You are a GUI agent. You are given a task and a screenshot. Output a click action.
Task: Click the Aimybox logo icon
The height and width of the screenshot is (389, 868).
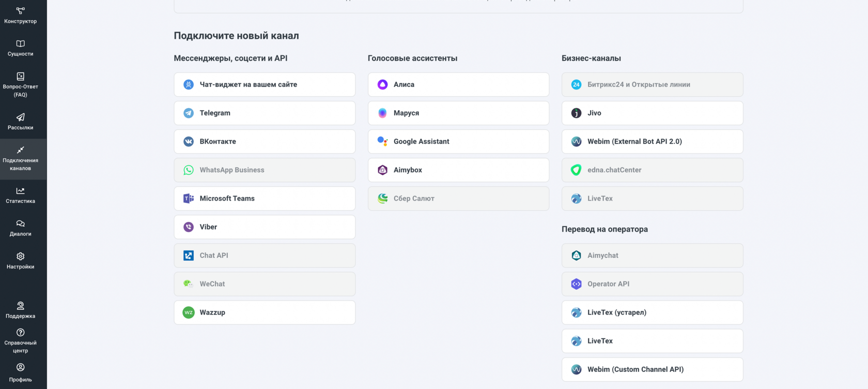tap(382, 170)
